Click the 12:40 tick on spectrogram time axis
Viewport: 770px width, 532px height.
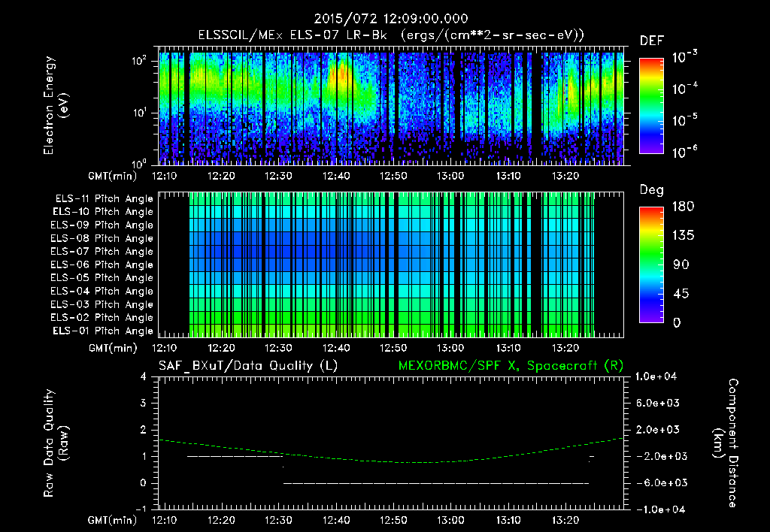tap(336, 176)
